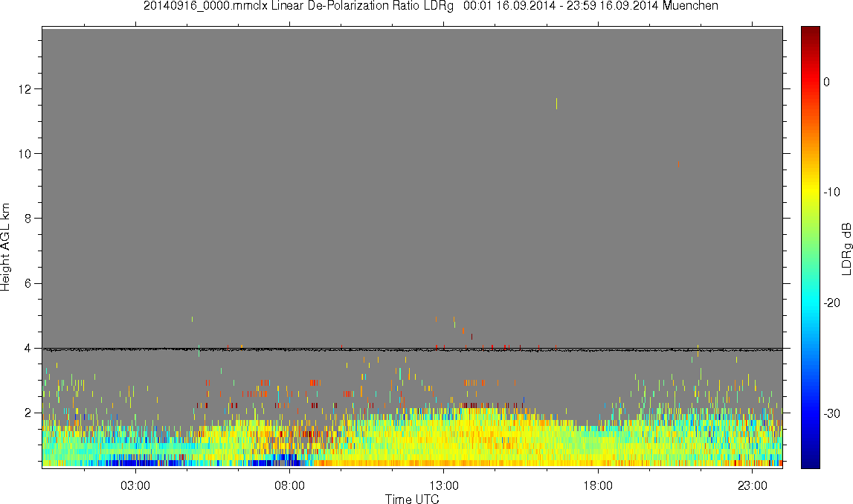Viewport: 853px width, 504px height.
Task: Click the colorbar value -10
Action: tap(831, 192)
